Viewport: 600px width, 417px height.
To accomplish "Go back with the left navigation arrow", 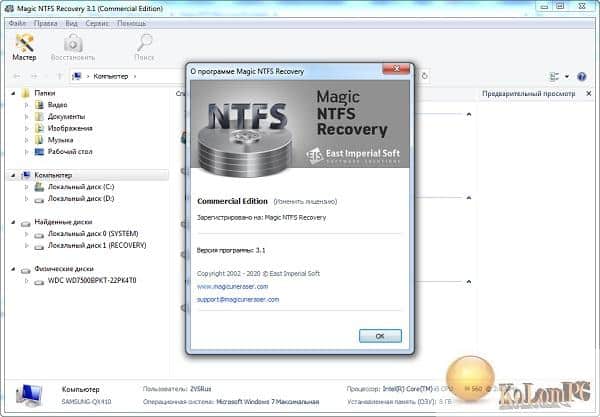I will tap(17, 76).
